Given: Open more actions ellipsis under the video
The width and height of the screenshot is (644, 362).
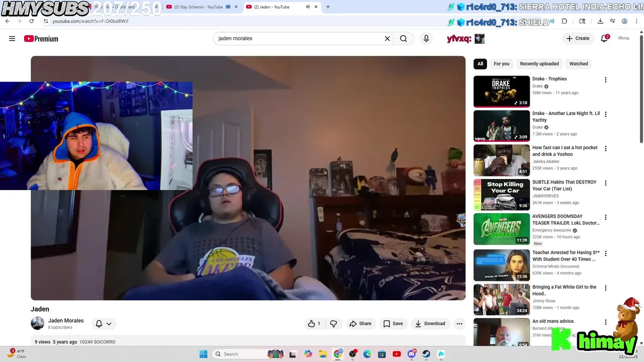Looking at the screenshot, I should 459,324.
